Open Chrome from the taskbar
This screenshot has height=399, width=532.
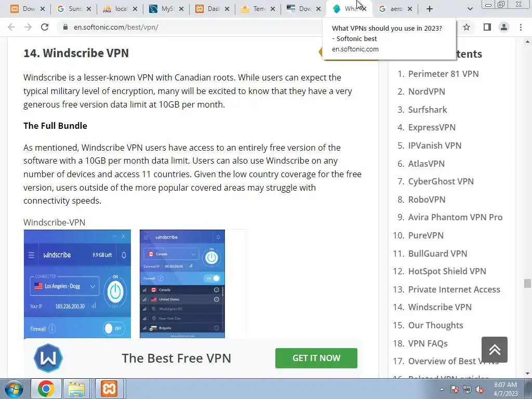pyautogui.click(x=46, y=389)
